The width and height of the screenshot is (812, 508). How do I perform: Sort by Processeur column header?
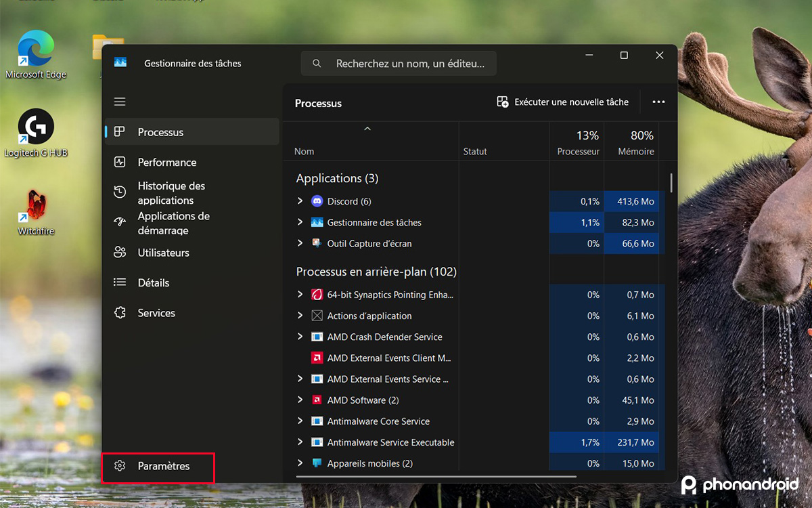point(577,141)
